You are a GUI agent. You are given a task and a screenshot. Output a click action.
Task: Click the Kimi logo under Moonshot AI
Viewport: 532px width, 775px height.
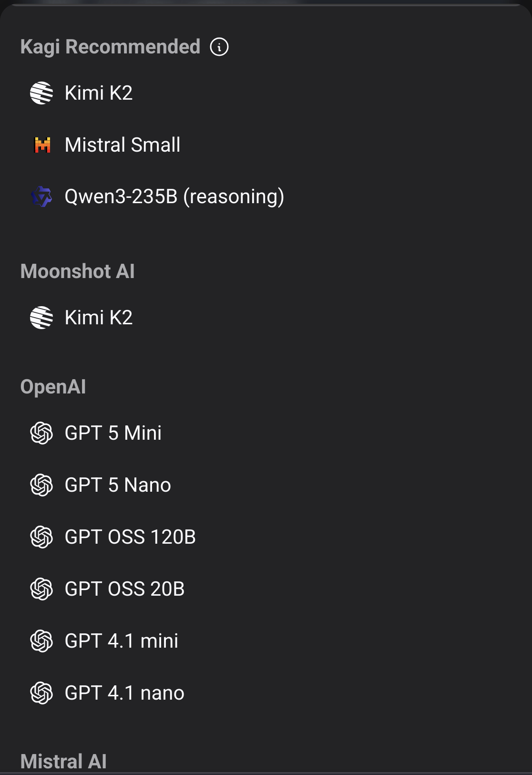41,318
